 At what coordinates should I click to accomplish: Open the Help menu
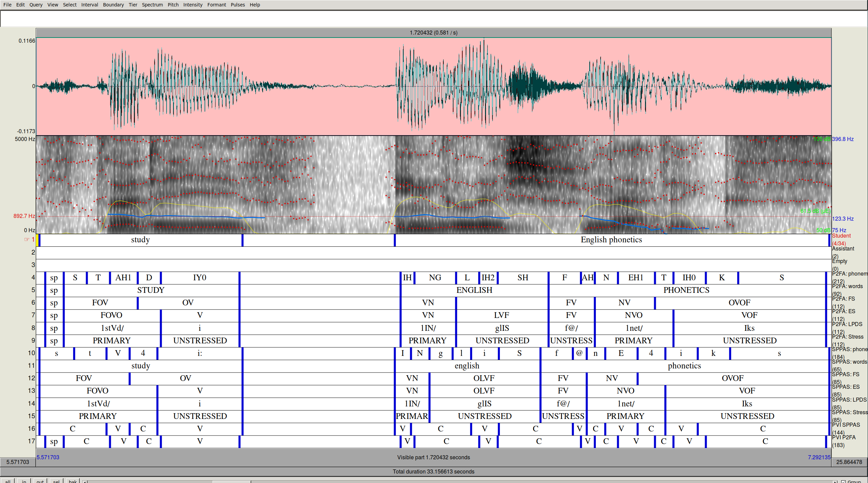point(255,5)
